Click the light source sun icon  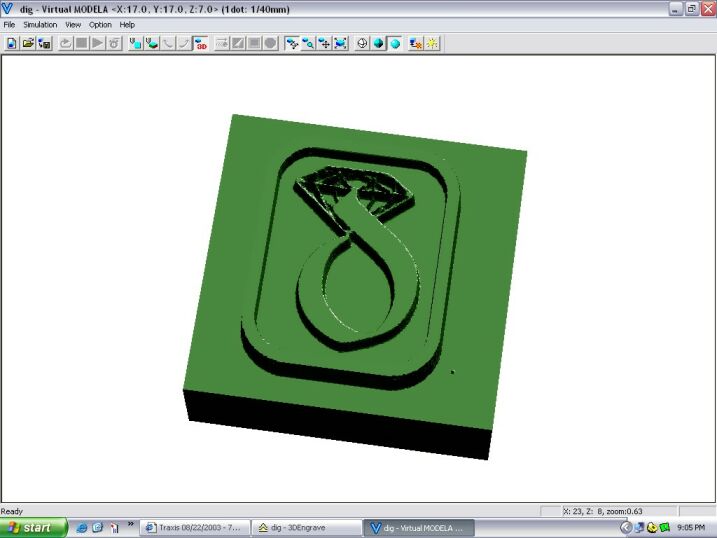coord(432,44)
